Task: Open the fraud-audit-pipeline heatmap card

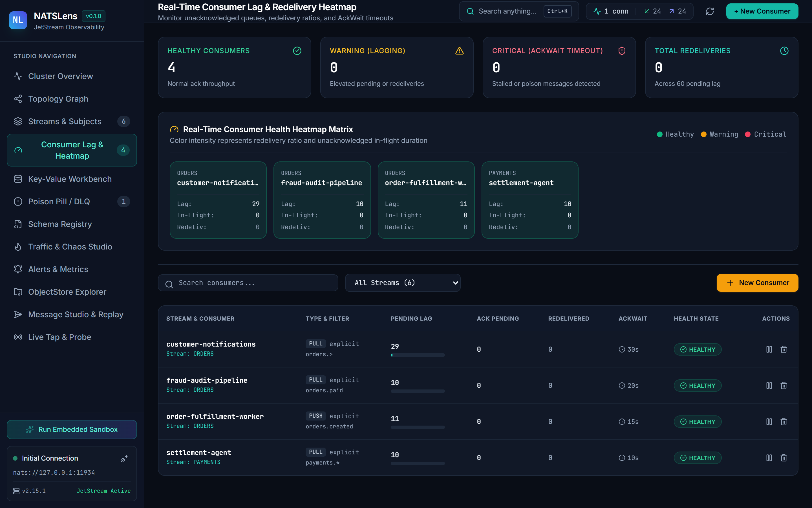Action: tap(322, 200)
